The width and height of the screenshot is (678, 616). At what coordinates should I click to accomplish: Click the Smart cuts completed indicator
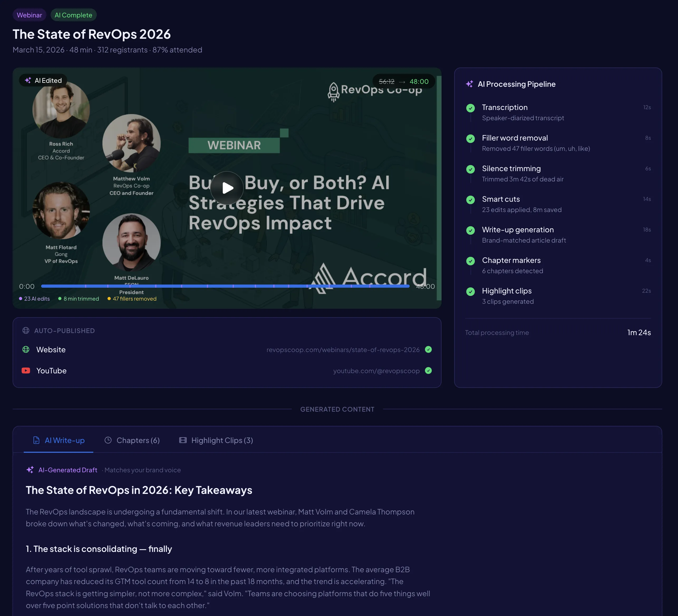coord(470,200)
